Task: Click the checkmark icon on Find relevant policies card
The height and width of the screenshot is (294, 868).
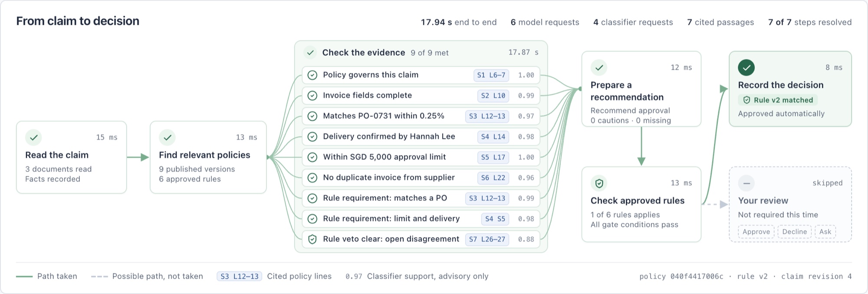Action: tap(167, 138)
